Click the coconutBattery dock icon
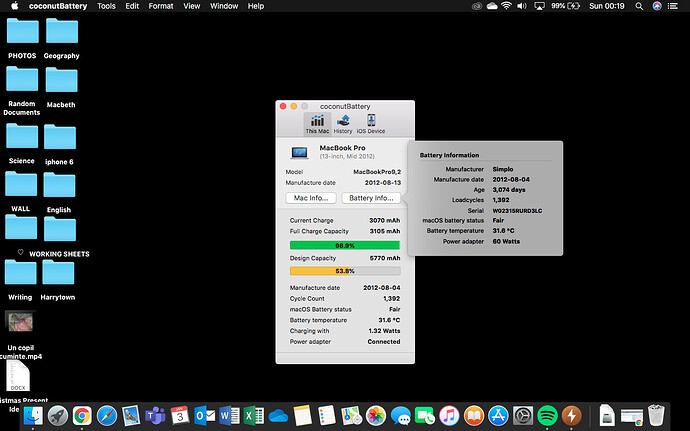 click(x=572, y=416)
